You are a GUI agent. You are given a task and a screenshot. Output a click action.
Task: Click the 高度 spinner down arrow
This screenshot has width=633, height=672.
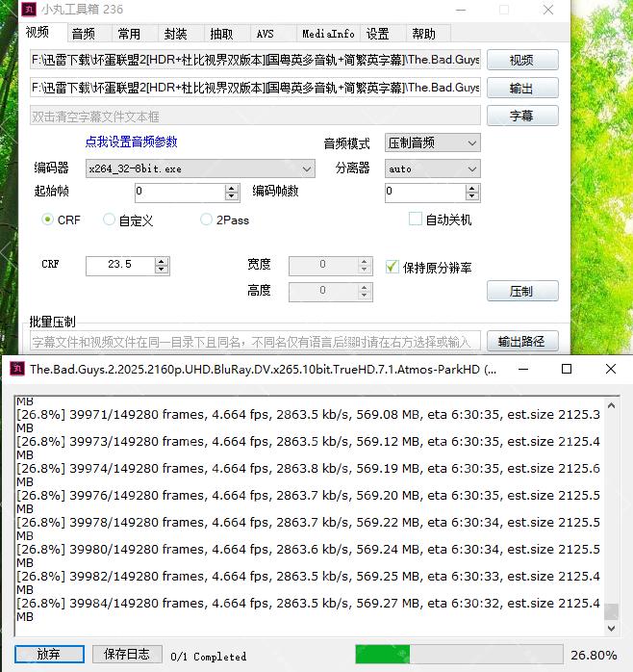(364, 296)
